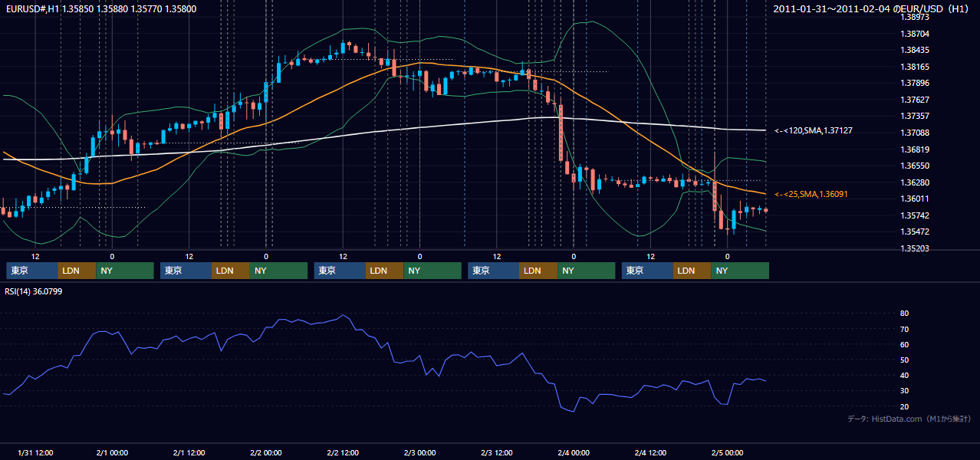Click RSI scale value 30
This screenshot has height=460, width=980.
click(x=905, y=391)
